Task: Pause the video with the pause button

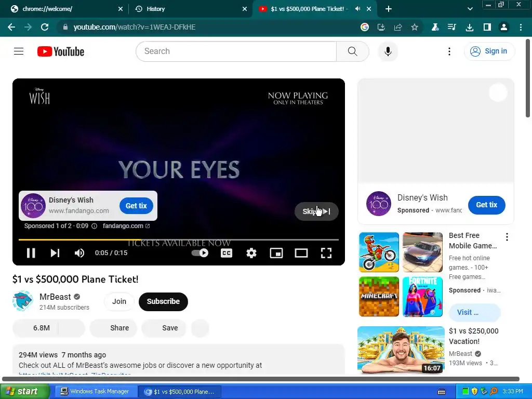Action: click(31, 253)
